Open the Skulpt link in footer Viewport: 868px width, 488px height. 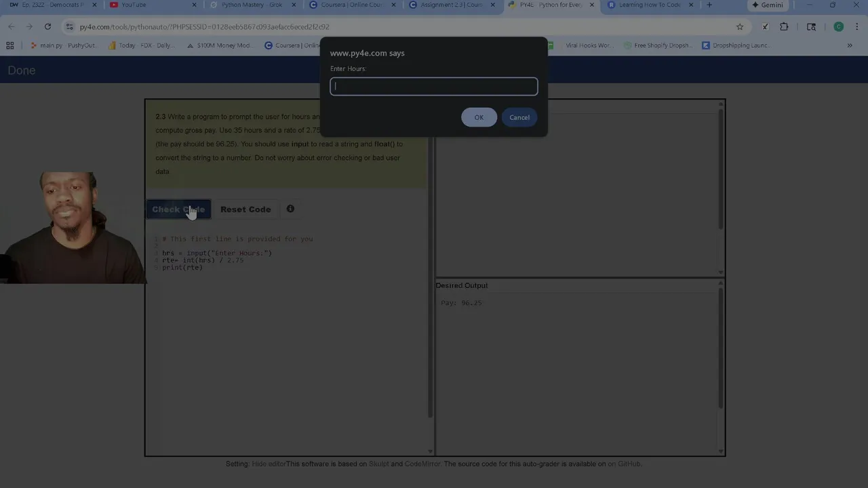pyautogui.click(x=378, y=464)
